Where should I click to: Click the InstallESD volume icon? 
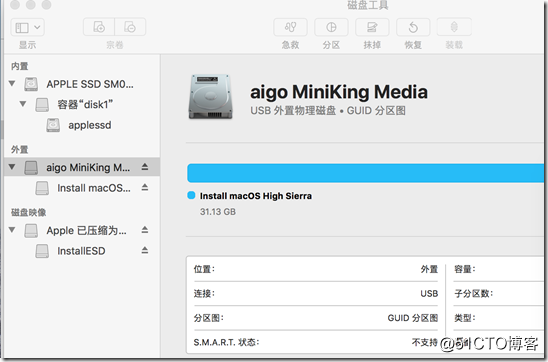42,251
